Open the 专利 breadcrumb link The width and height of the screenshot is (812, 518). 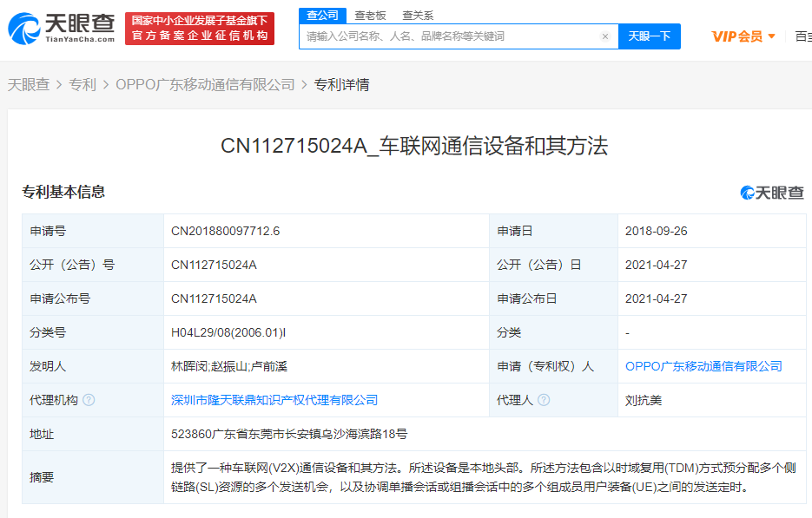[83, 85]
